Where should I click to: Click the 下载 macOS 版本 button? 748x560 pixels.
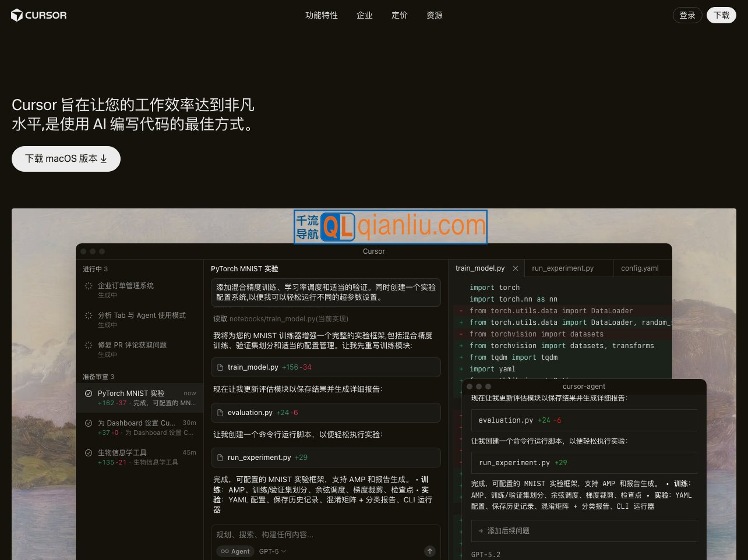(x=66, y=158)
